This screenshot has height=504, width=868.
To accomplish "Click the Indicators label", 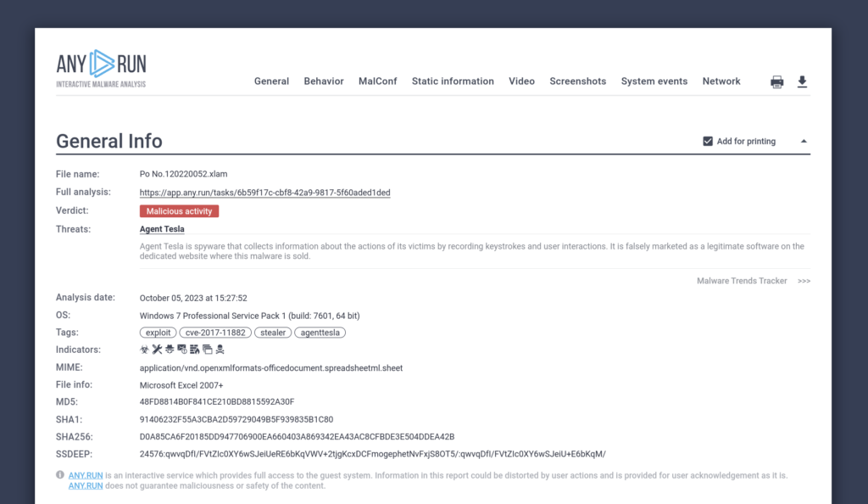I will pos(78,350).
